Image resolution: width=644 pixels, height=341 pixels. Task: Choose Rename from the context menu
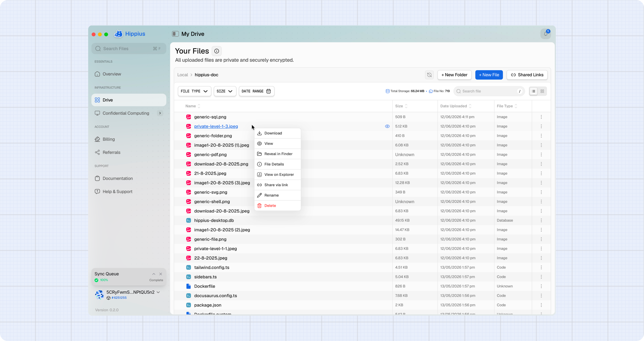coord(277,195)
